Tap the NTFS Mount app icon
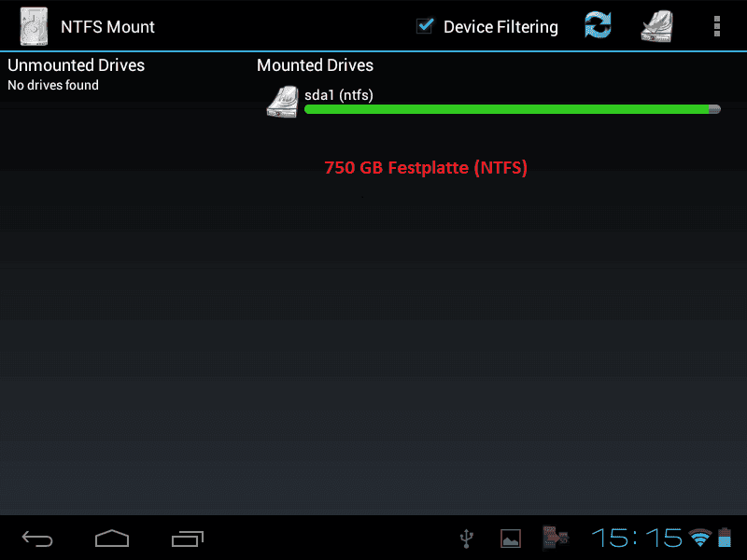This screenshot has width=747, height=560. (34, 27)
